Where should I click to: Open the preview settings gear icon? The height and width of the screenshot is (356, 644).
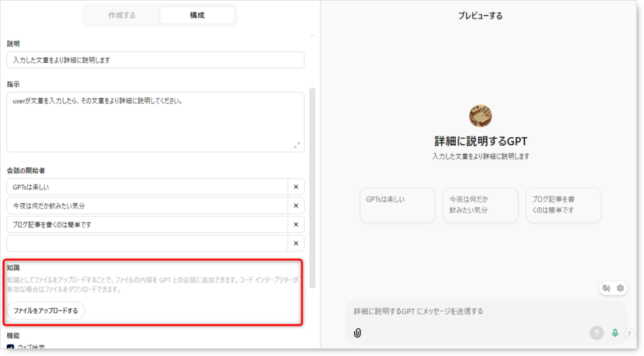620,288
